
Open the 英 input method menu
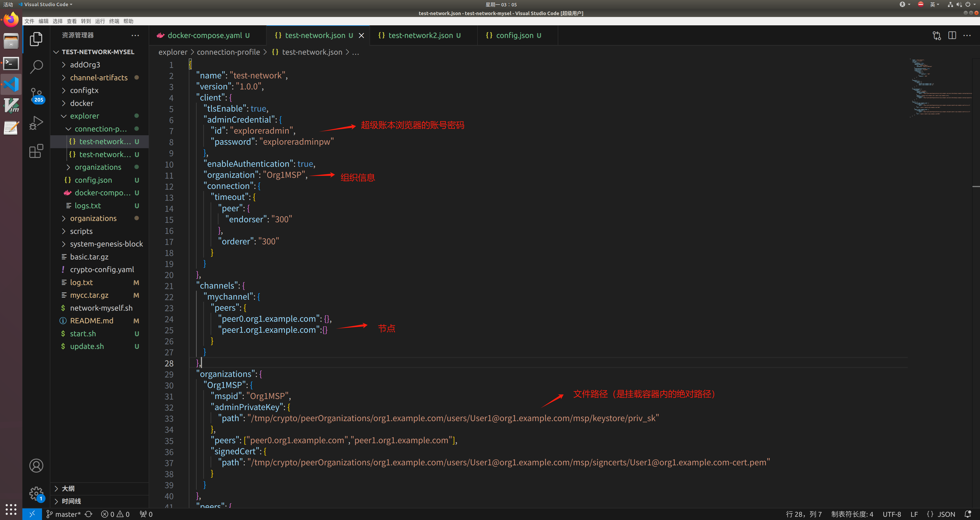pos(934,4)
